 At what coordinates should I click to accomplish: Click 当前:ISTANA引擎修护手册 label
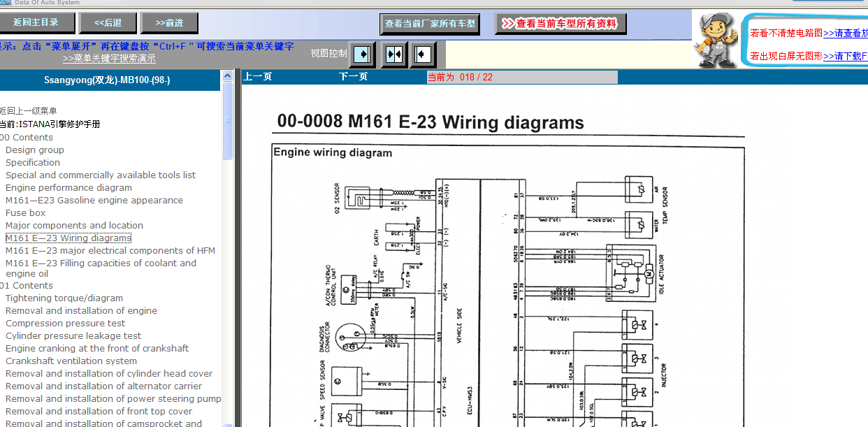(49, 124)
